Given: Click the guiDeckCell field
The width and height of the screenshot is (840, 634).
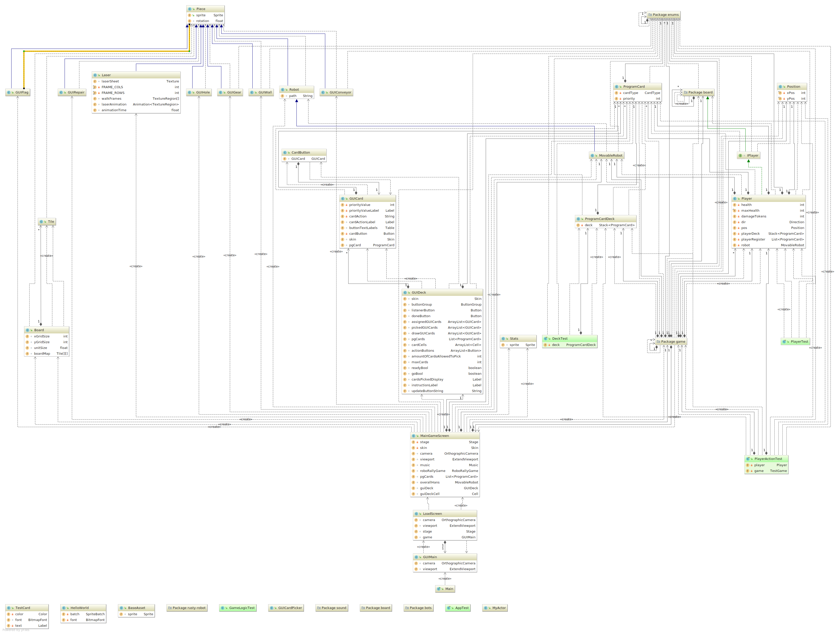Looking at the screenshot, I should click(x=445, y=494).
